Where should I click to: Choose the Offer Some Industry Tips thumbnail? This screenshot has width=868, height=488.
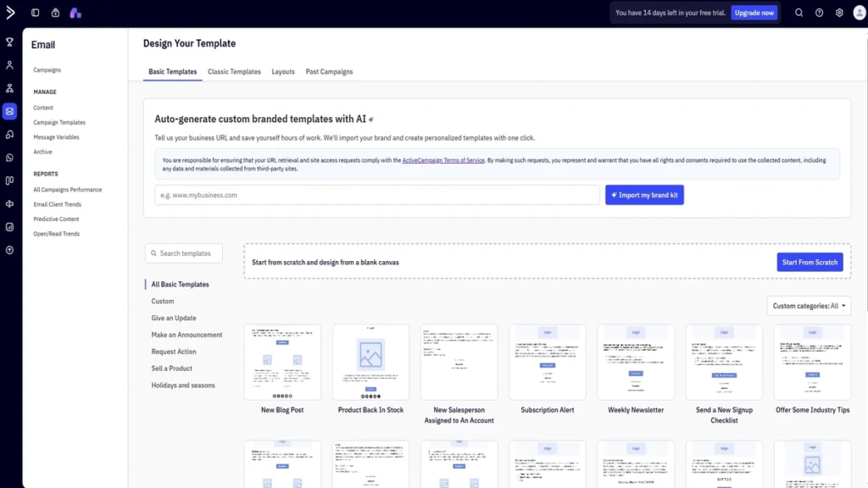pyautogui.click(x=812, y=362)
